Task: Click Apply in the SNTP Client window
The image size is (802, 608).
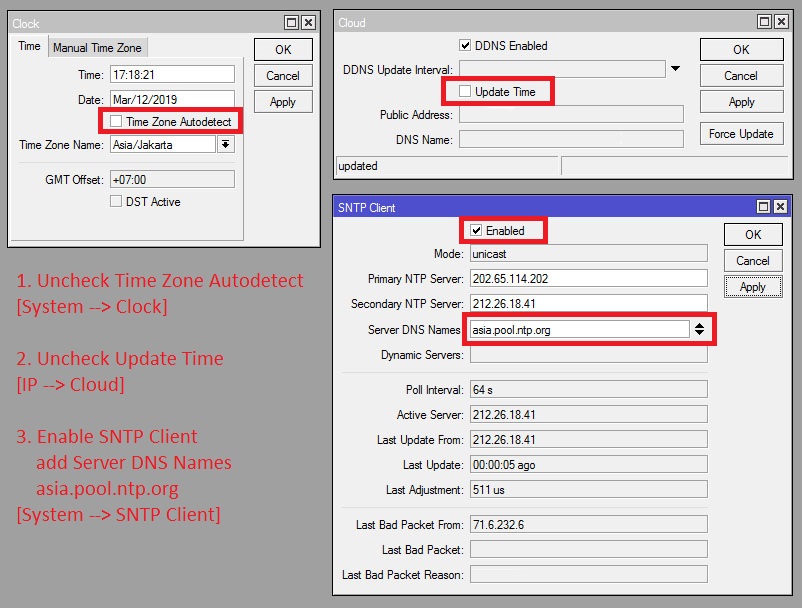Action: (752, 287)
